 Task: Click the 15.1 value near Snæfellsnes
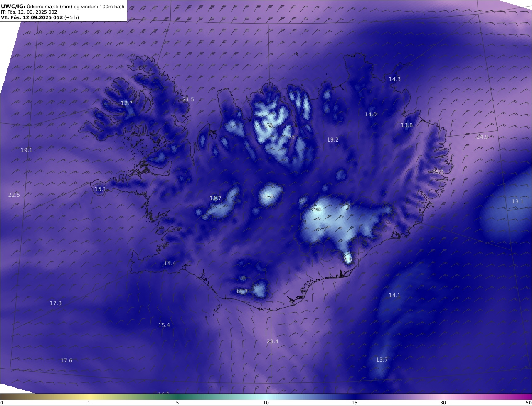point(101,189)
